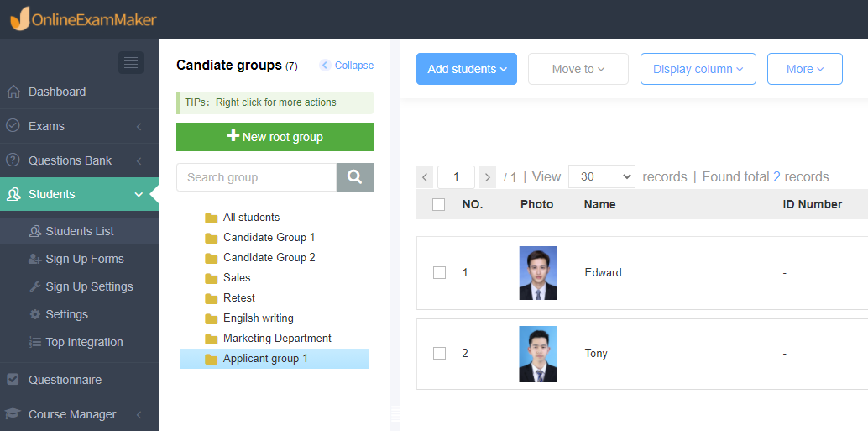This screenshot has height=431, width=868.
Task: Create a New root group
Action: point(275,137)
